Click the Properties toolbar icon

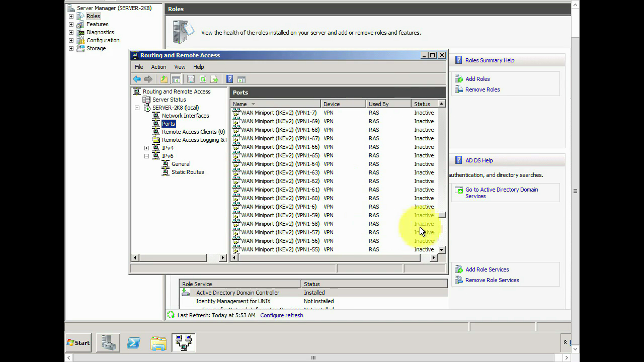pos(191,79)
